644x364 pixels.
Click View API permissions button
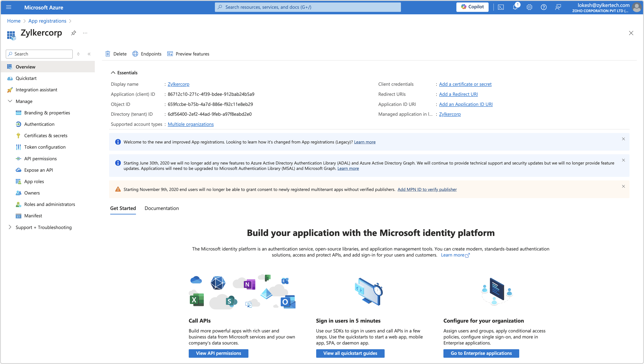[x=218, y=353]
